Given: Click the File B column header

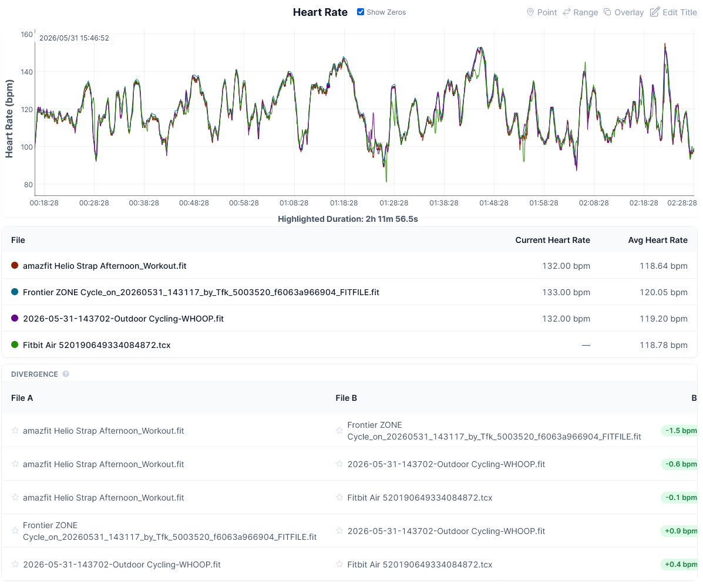Looking at the screenshot, I should [346, 398].
